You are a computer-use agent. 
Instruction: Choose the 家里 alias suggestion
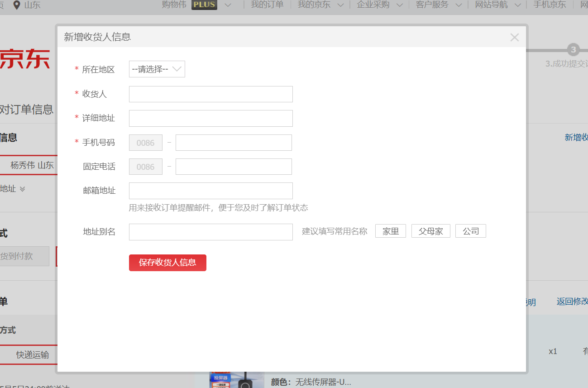point(390,231)
